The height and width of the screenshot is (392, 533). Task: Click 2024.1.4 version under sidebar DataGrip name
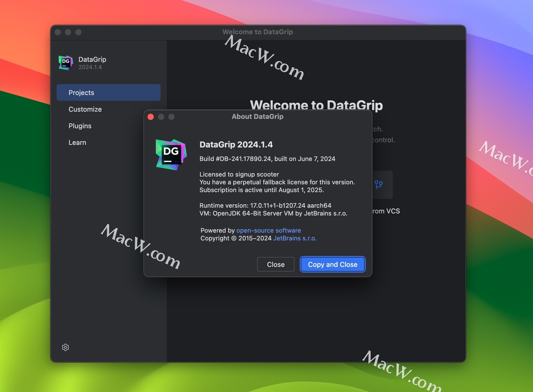tap(90, 67)
